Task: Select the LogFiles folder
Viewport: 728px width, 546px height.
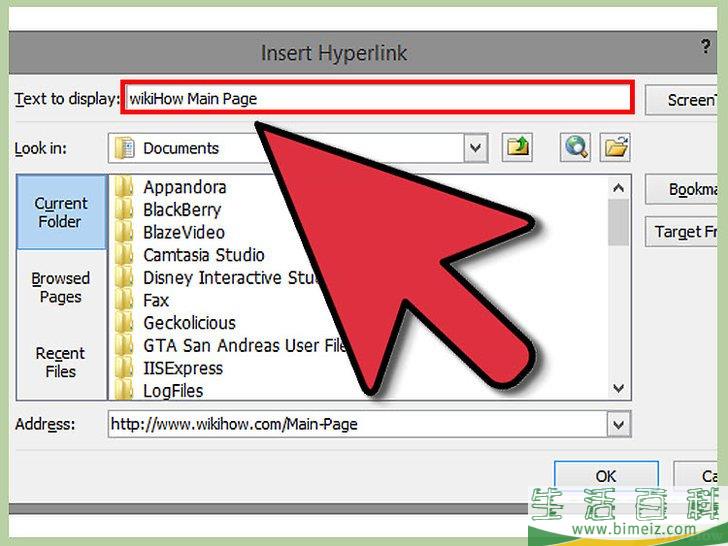Action: pyautogui.click(x=159, y=390)
